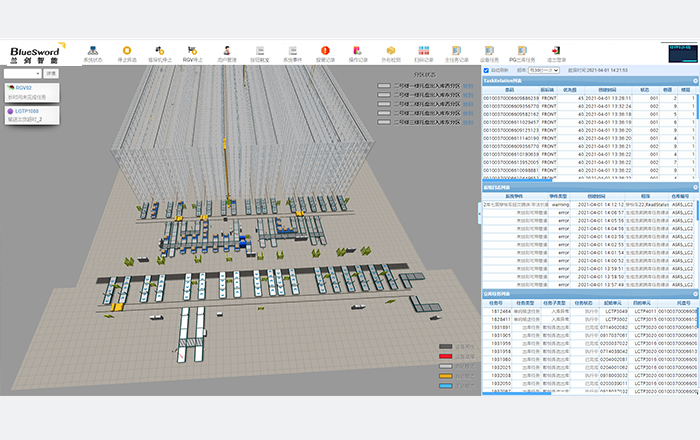Toggle the first 二号楼一楼托盘出入库西分区 switch
The image size is (700, 440).
(x=385, y=86)
